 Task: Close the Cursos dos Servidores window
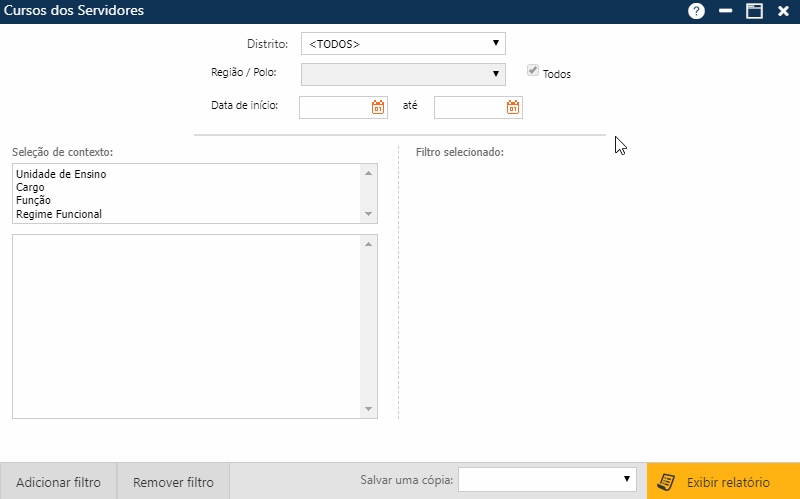783,11
